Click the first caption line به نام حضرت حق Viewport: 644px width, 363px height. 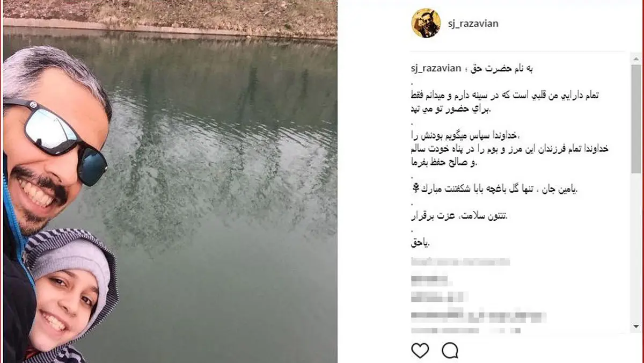pos(498,69)
